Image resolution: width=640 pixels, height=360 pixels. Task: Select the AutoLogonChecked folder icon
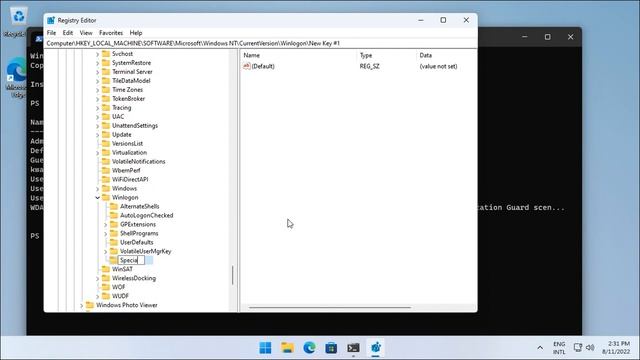(x=114, y=215)
